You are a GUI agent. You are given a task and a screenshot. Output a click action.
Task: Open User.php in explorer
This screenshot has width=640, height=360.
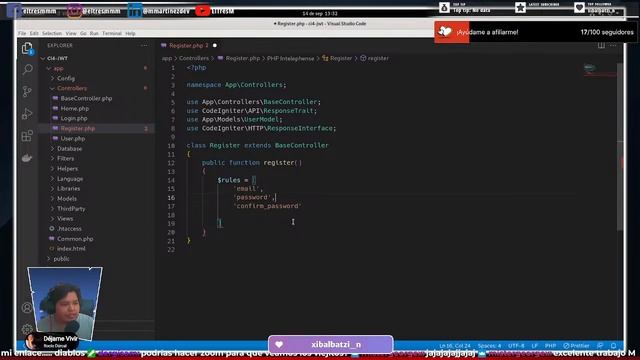coord(73,139)
